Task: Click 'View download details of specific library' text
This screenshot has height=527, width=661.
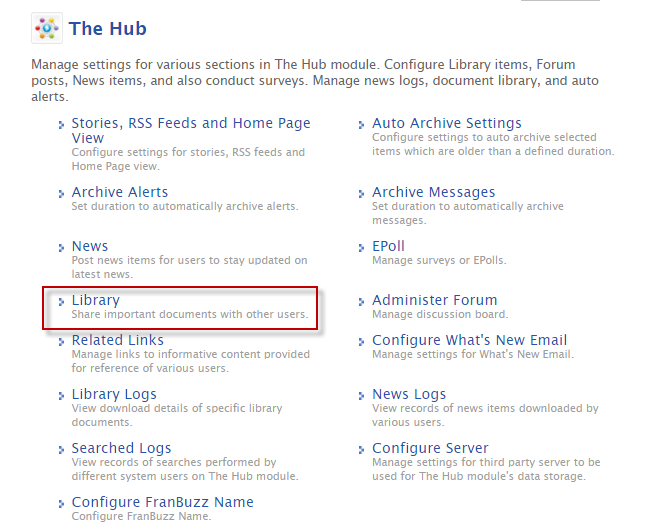Action: (x=177, y=415)
